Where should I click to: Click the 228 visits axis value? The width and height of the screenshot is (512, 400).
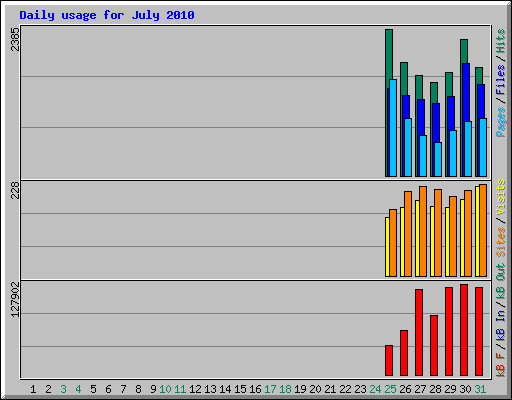pos(15,190)
